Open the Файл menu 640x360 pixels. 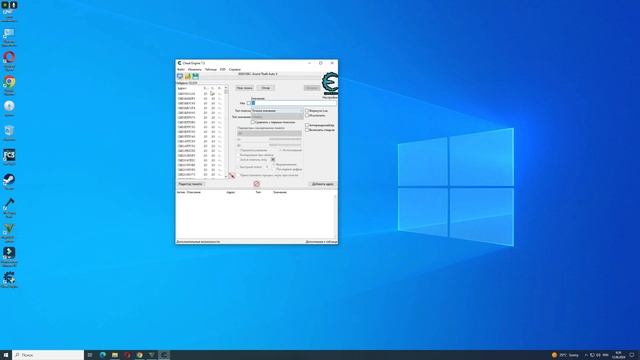tap(180, 69)
